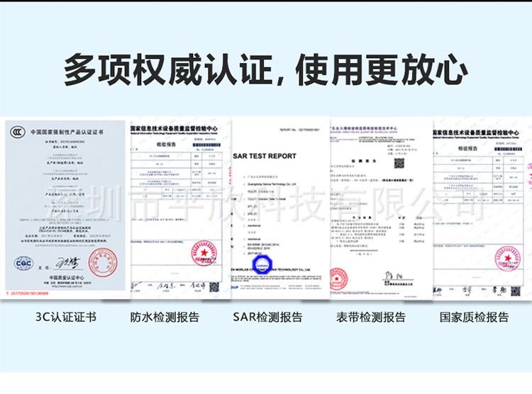Click the caption 3C认证证书
Image resolution: width=532 pixels, height=394 pixels.
pyautogui.click(x=66, y=317)
